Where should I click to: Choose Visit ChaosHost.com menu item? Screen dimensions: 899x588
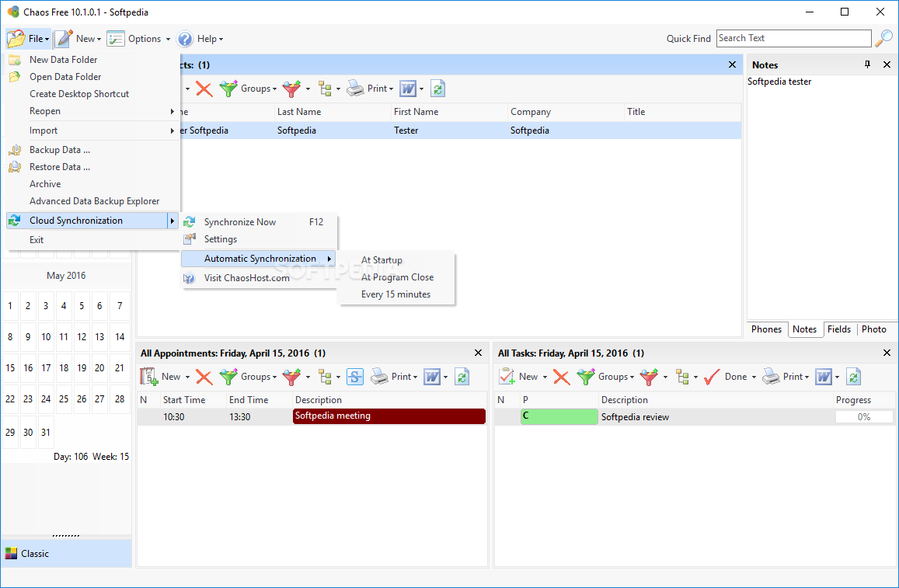pos(260,278)
